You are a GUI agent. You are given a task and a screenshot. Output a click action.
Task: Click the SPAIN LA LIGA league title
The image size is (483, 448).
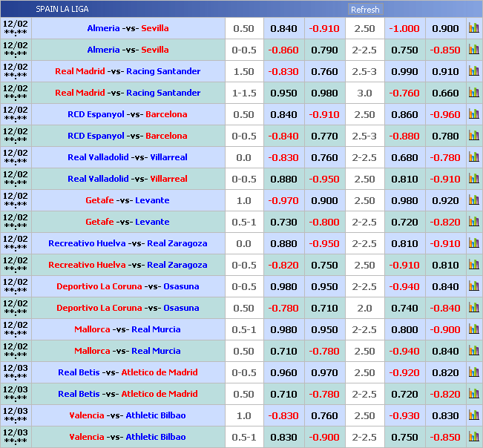pyautogui.click(x=62, y=9)
